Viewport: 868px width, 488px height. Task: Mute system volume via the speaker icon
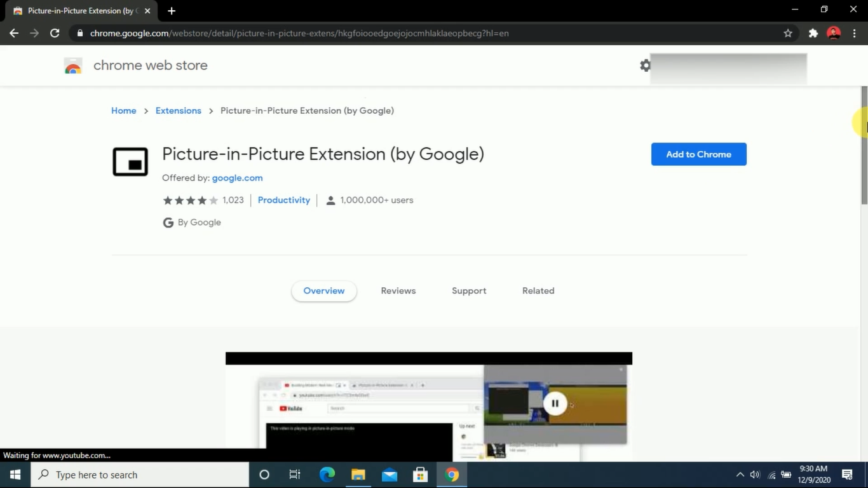coord(754,475)
